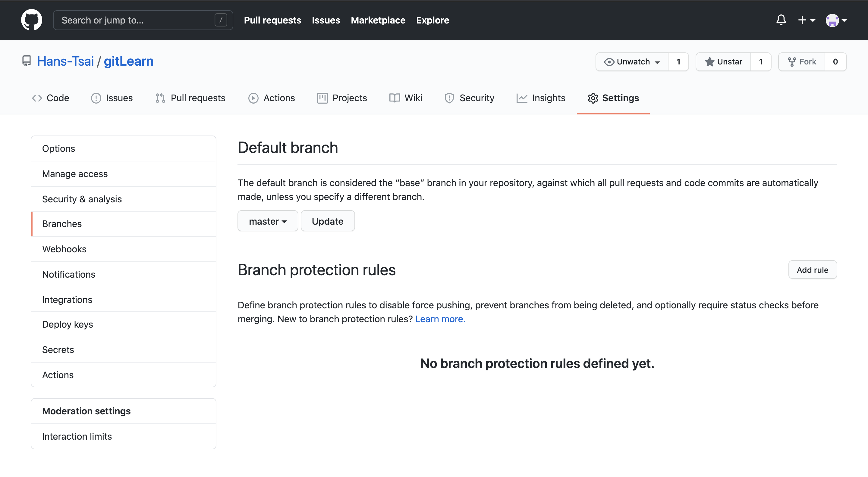The width and height of the screenshot is (868, 477).
Task: Switch to the repository Pull requests tab
Action: pyautogui.click(x=190, y=98)
